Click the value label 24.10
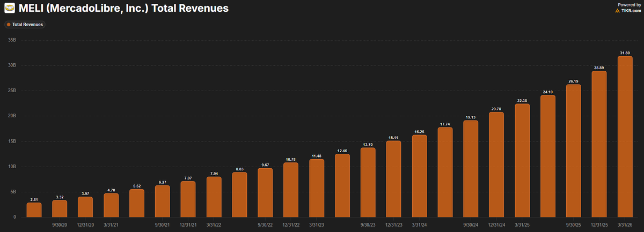This screenshot has width=644, height=232. click(x=548, y=92)
